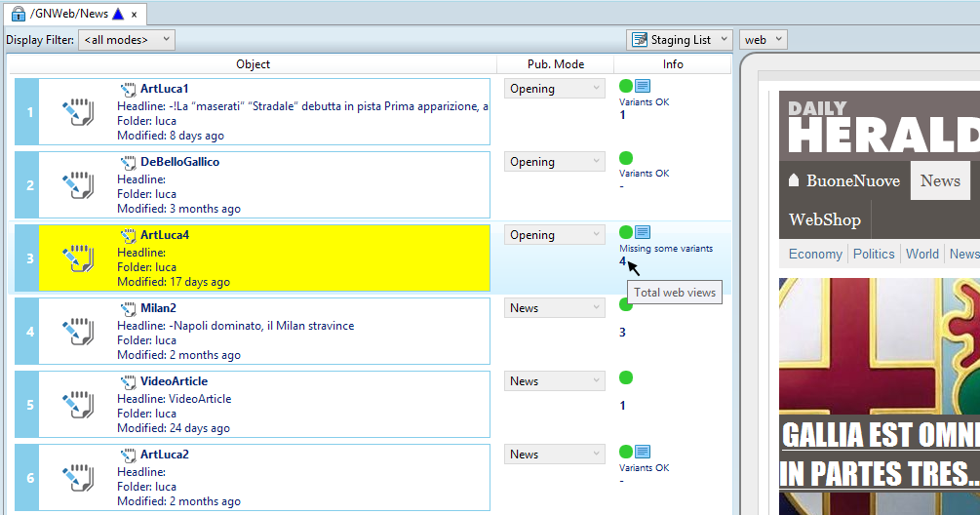This screenshot has width=980, height=515.
Task: Click the Object column header
Action: 253,64
